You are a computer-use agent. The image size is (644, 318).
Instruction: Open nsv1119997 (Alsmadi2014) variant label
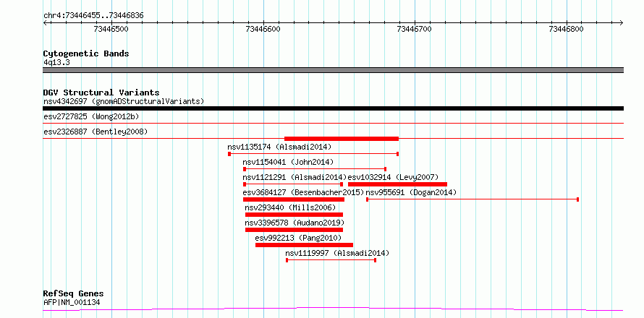click(x=337, y=253)
